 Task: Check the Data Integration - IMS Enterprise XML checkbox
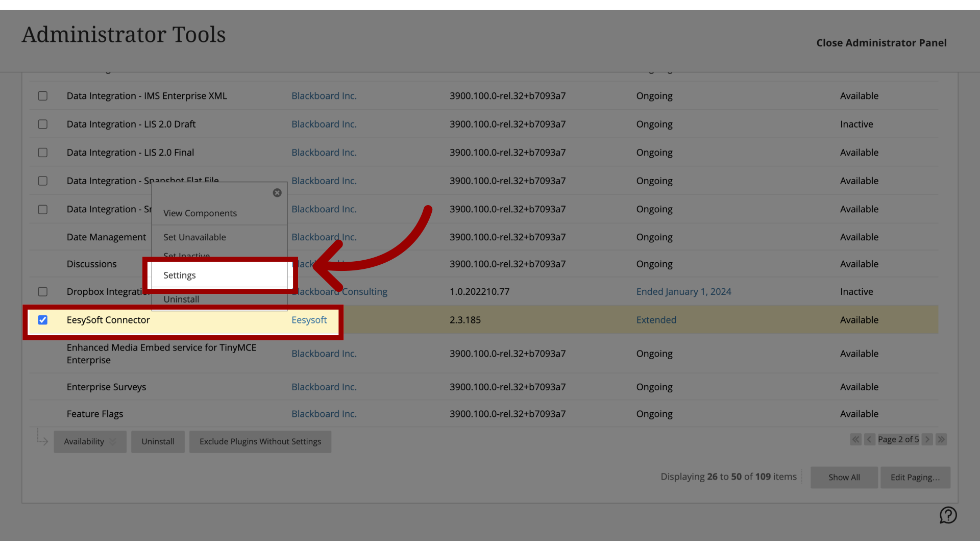[43, 96]
